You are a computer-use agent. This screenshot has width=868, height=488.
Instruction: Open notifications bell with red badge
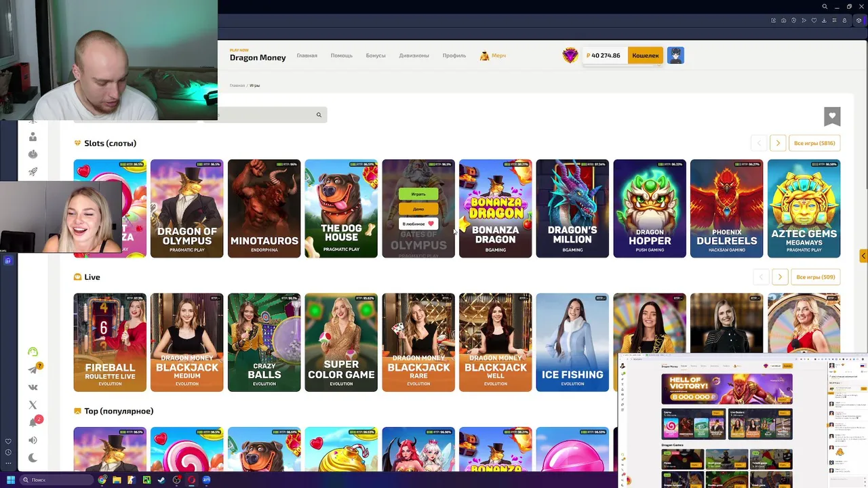33,422
